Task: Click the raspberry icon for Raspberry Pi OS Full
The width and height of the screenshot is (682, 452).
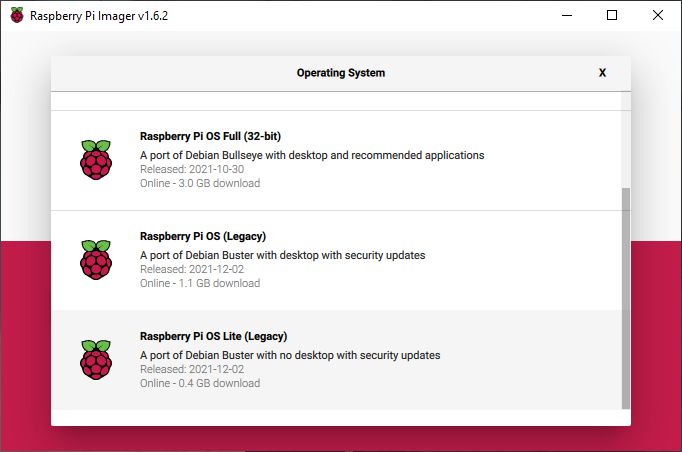Action: [x=96, y=160]
